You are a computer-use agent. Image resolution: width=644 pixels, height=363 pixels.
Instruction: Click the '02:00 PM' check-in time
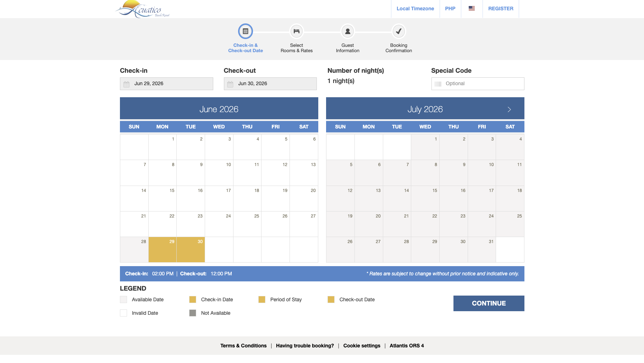163,274
